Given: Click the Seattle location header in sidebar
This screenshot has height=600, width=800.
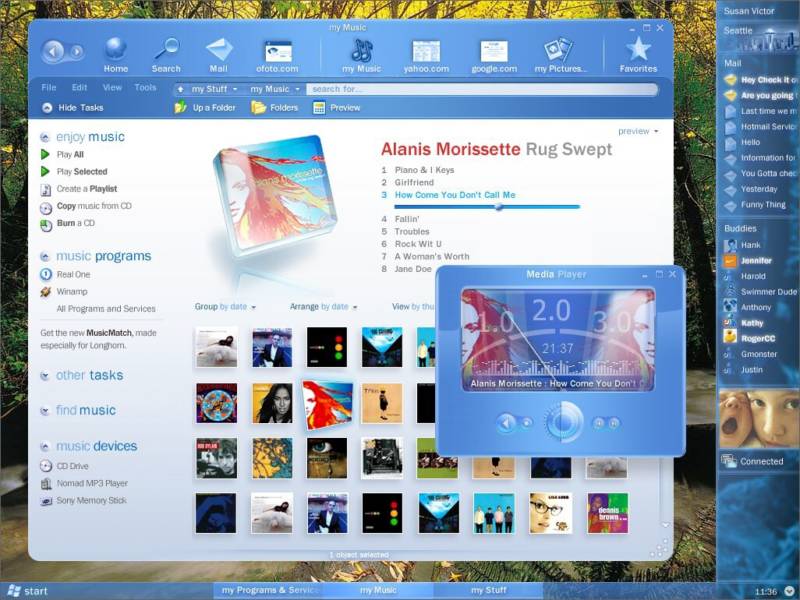Looking at the screenshot, I should [x=738, y=31].
